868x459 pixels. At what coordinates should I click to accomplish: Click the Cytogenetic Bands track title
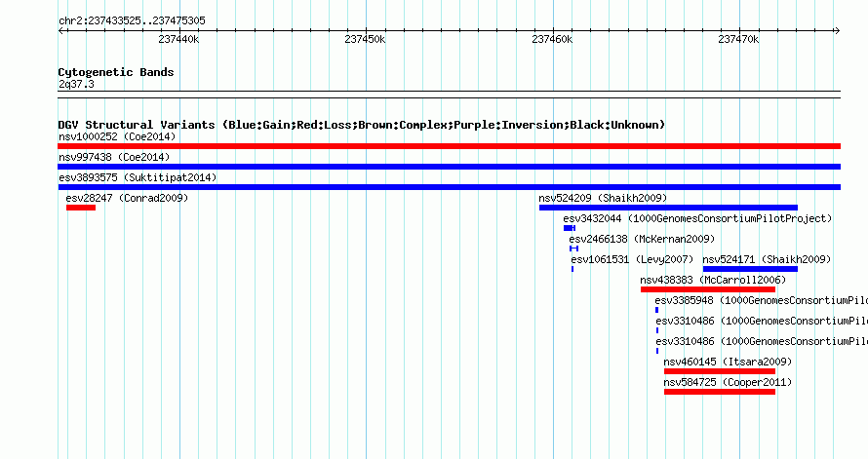[x=116, y=72]
